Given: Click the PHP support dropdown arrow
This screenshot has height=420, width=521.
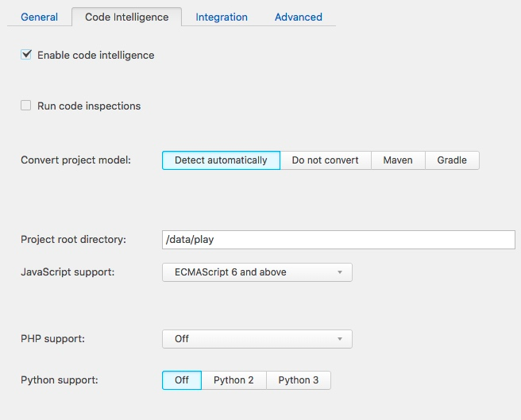Looking at the screenshot, I should 339,339.
